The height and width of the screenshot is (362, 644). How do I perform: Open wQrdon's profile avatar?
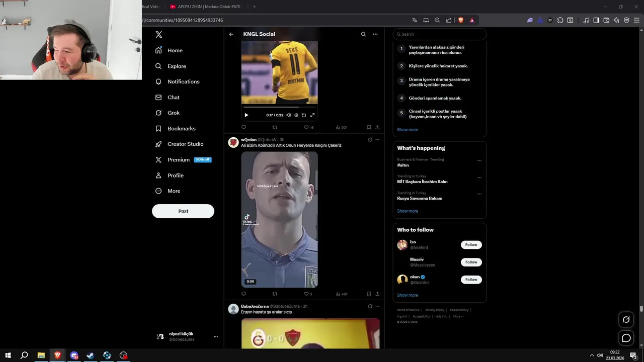tap(233, 142)
